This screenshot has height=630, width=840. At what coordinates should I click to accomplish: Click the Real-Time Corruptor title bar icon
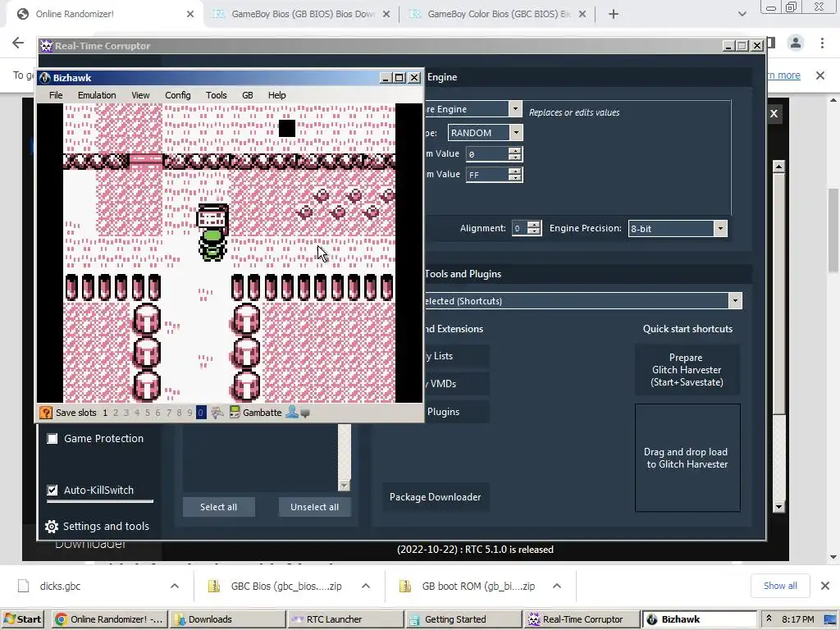tap(47, 46)
